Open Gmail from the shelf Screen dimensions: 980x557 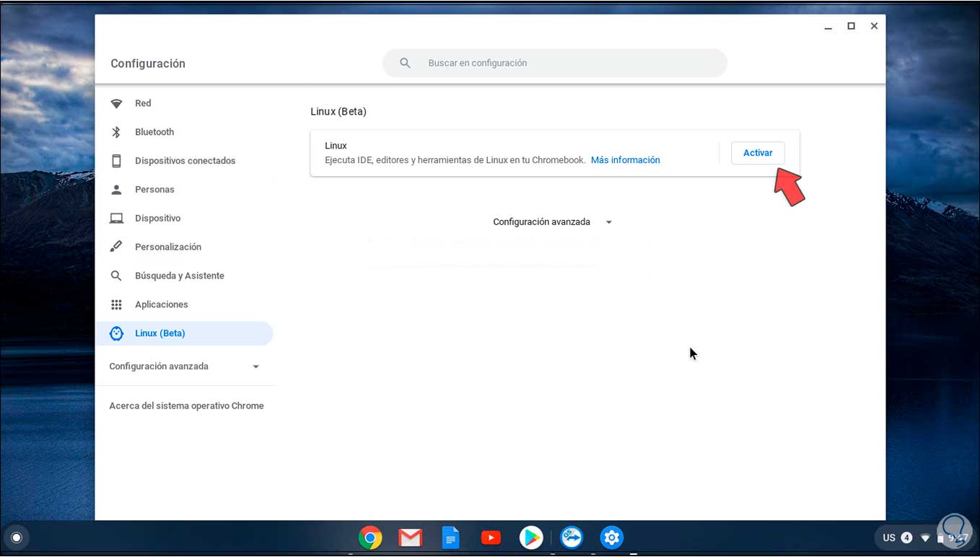coord(410,538)
